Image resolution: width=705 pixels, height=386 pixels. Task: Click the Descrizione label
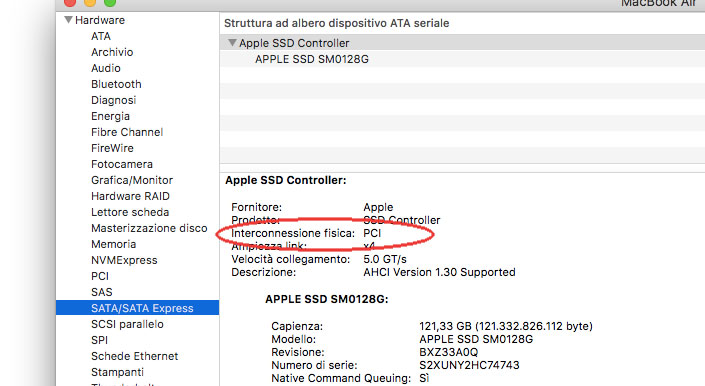tap(263, 272)
